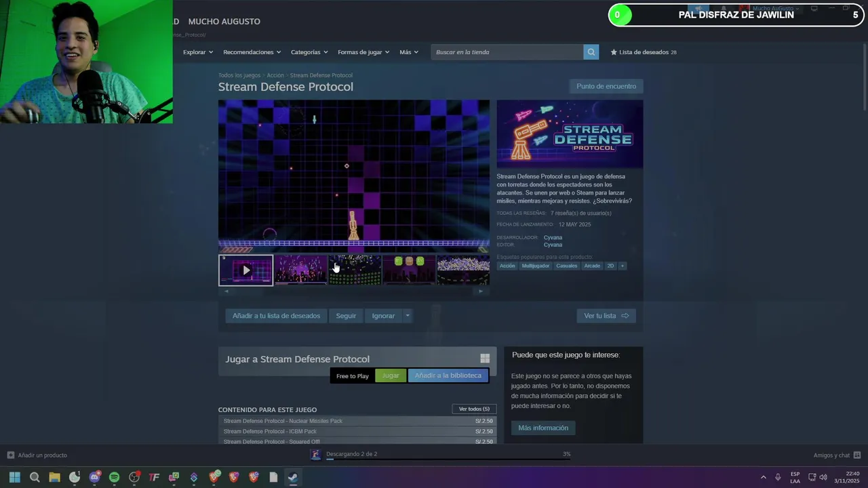
Task: Click the green Jugar button
Action: coord(391,375)
